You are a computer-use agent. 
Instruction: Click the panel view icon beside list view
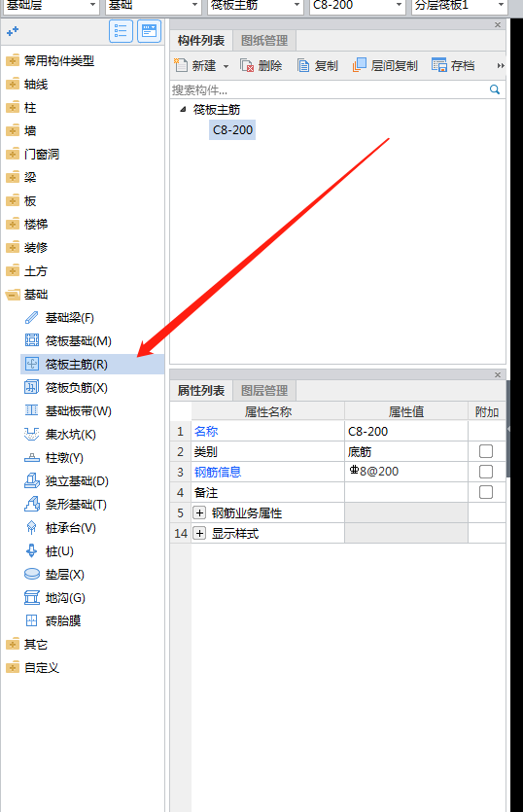(x=149, y=31)
